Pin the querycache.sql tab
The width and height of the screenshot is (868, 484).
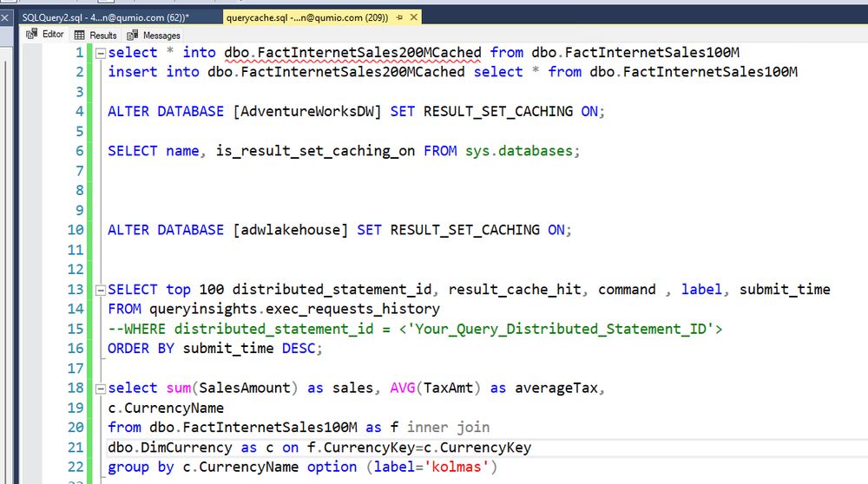(x=399, y=17)
